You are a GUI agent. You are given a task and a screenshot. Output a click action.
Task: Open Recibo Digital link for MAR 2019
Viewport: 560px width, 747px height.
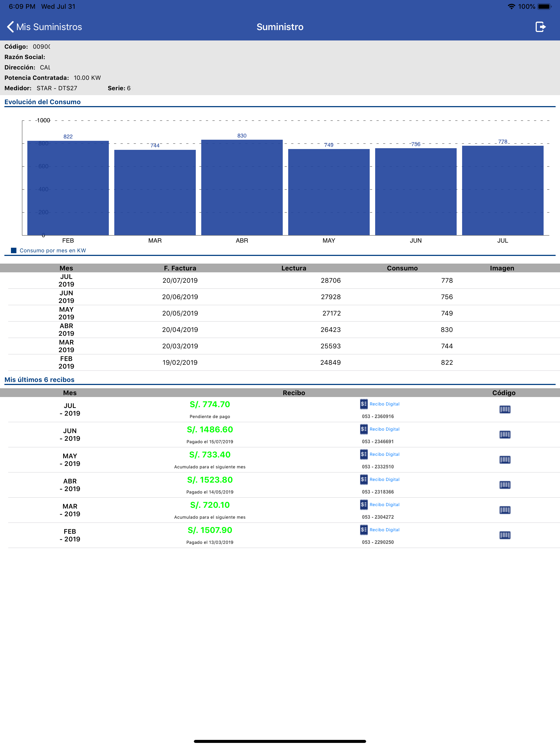coord(384,504)
